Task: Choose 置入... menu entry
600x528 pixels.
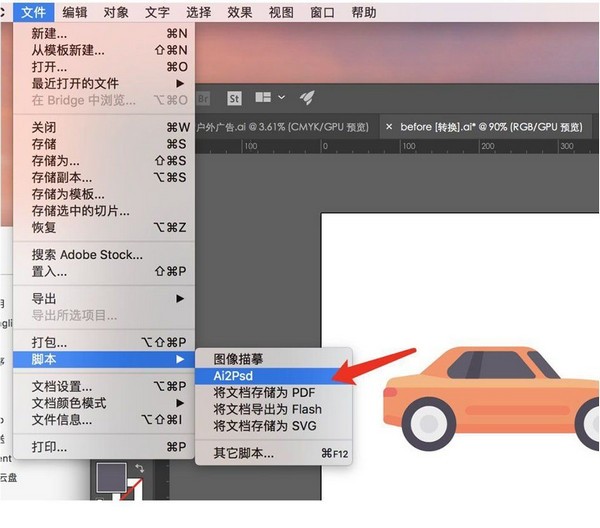Action: tap(104, 271)
